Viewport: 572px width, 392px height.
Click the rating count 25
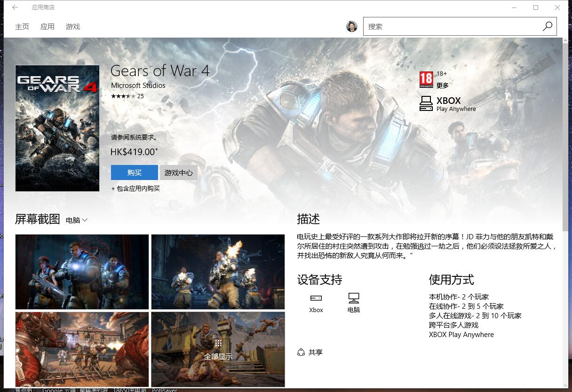click(141, 96)
